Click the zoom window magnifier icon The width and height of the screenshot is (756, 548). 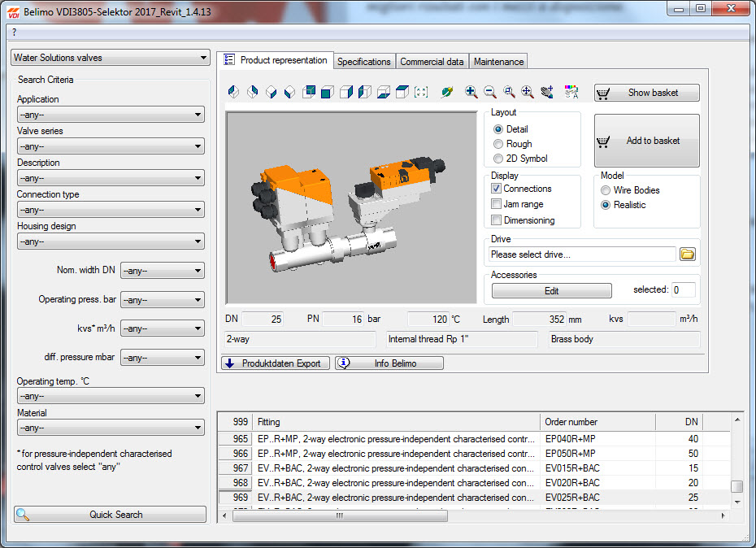pos(509,93)
